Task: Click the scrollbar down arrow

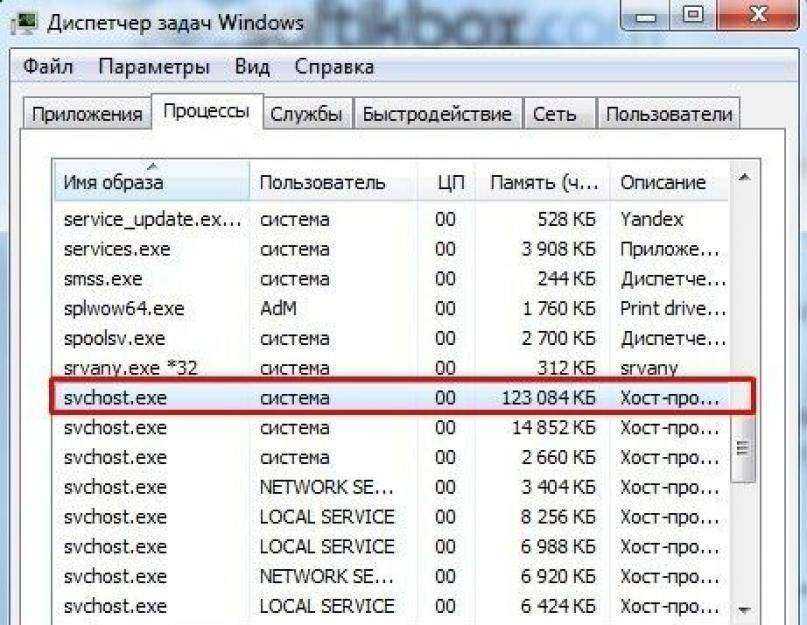Action: (x=744, y=610)
